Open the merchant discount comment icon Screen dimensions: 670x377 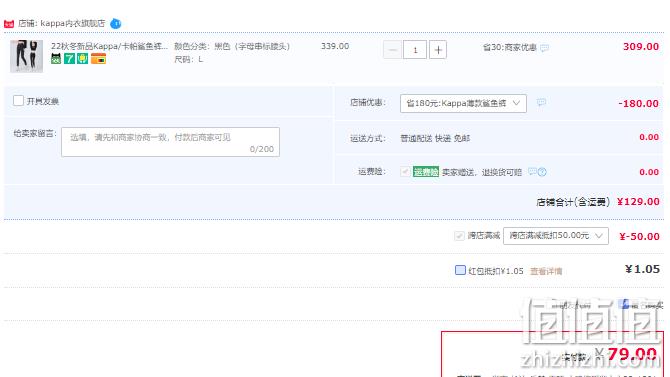point(544,48)
